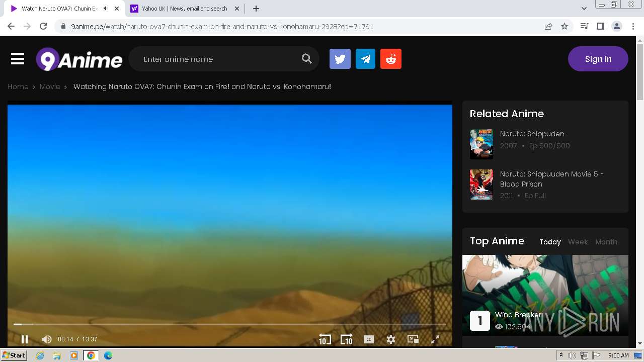Seek along the video progress bar
Screen dimensions: 644x362
[x=229, y=324]
